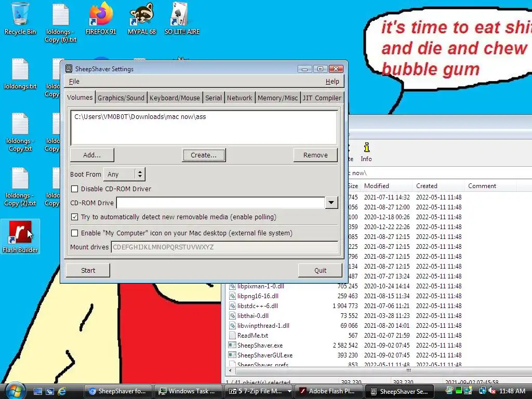Switch to the Serial tab

[214, 98]
